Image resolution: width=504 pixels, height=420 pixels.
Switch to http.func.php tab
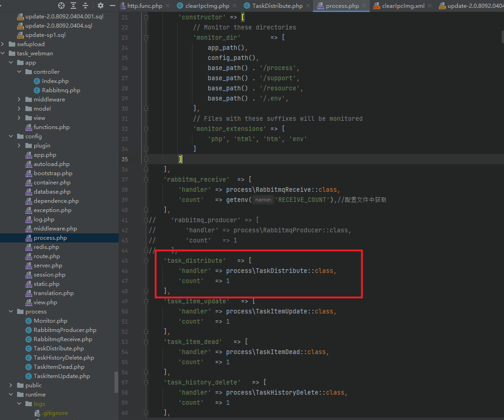coord(144,6)
